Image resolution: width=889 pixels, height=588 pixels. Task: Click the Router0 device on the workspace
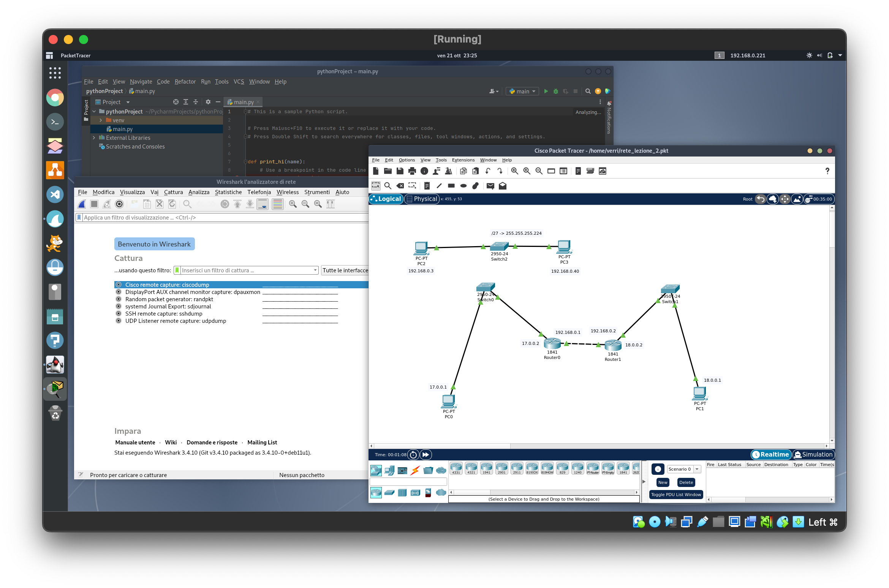pyautogui.click(x=552, y=344)
